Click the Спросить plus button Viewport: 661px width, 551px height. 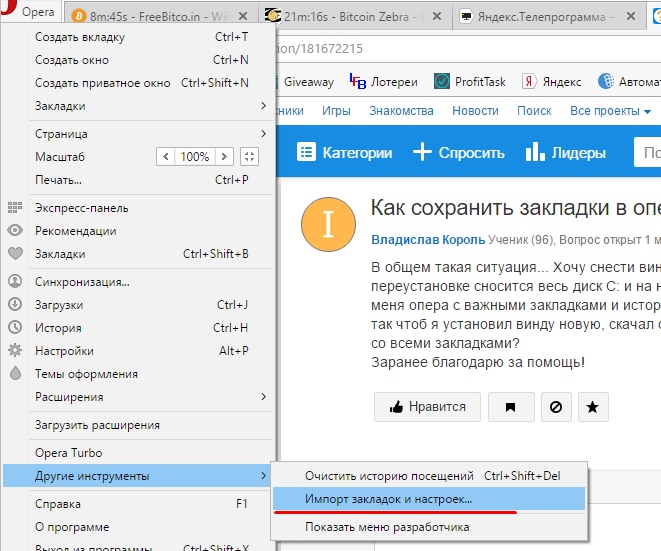point(459,152)
